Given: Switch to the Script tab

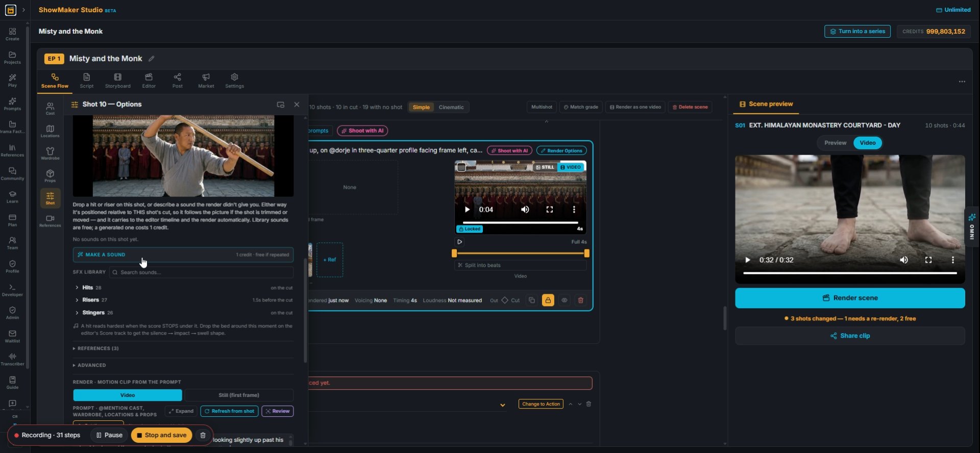Looking at the screenshot, I should tap(87, 81).
